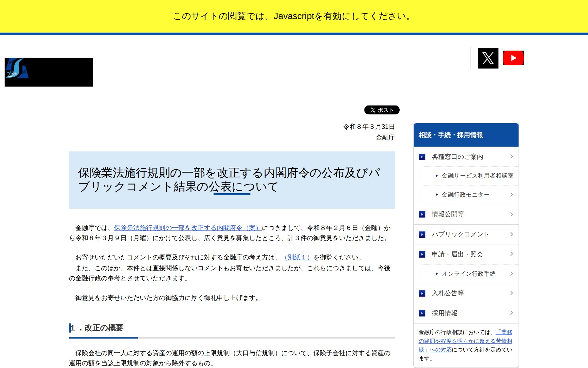Open the X (Twitter) icon in header

[x=488, y=58]
